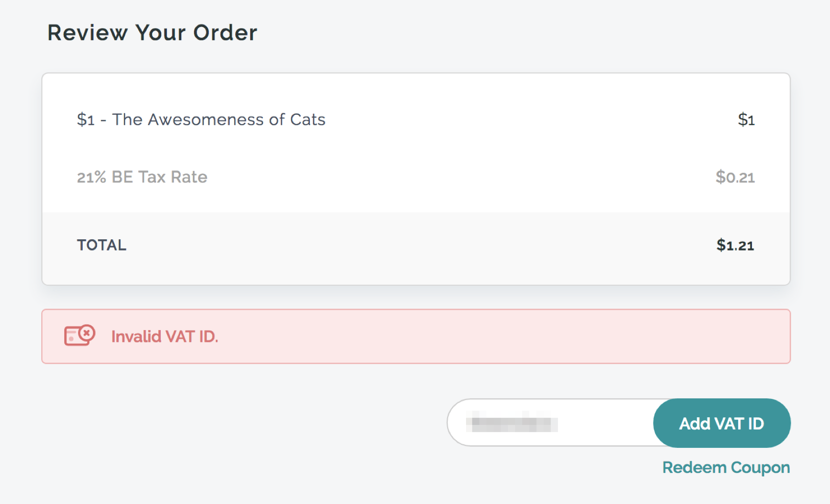Click the grey total row background
Viewport: 830px width, 504px height.
pos(416,248)
